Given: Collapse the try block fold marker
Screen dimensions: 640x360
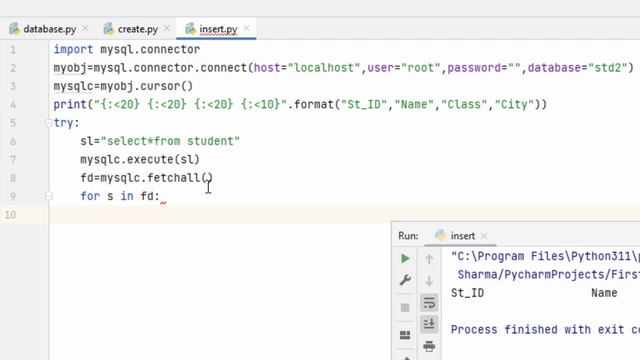Looking at the screenshot, I should pyautogui.click(x=49, y=123).
